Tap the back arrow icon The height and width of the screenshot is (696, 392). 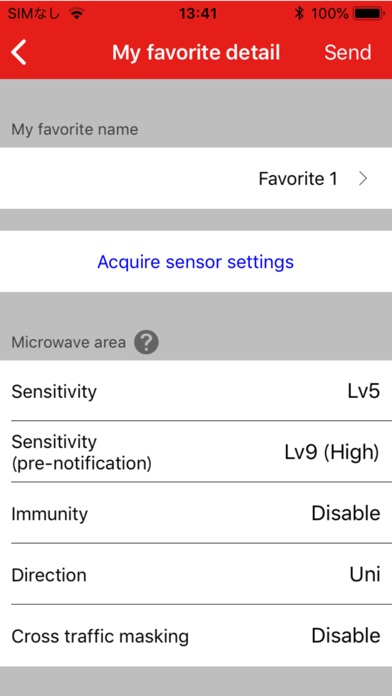click(19, 52)
